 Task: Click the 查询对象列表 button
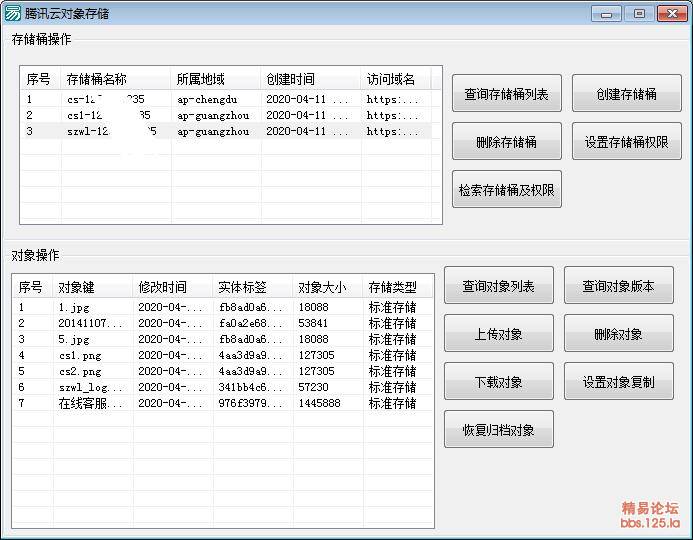tap(499, 285)
